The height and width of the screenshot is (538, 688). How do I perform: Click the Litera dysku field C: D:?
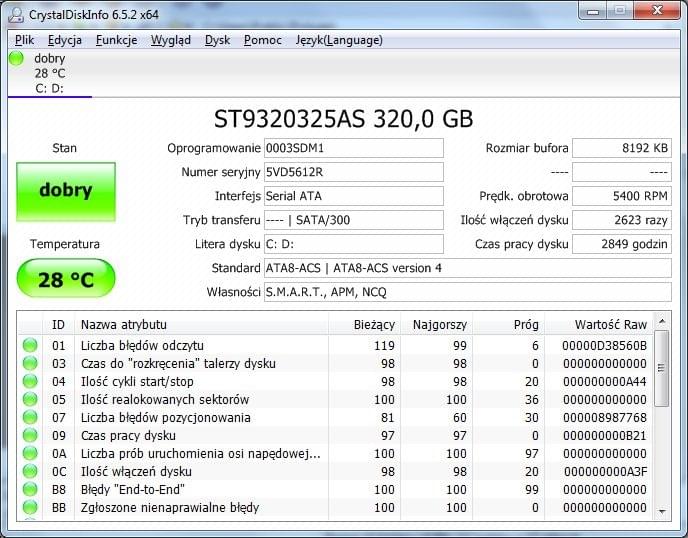pos(354,244)
